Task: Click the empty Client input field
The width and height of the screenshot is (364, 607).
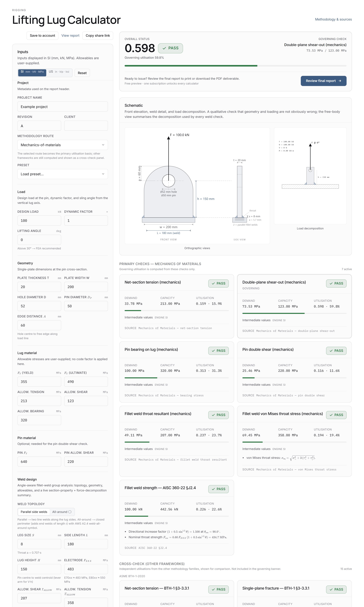Action: pos(86,126)
